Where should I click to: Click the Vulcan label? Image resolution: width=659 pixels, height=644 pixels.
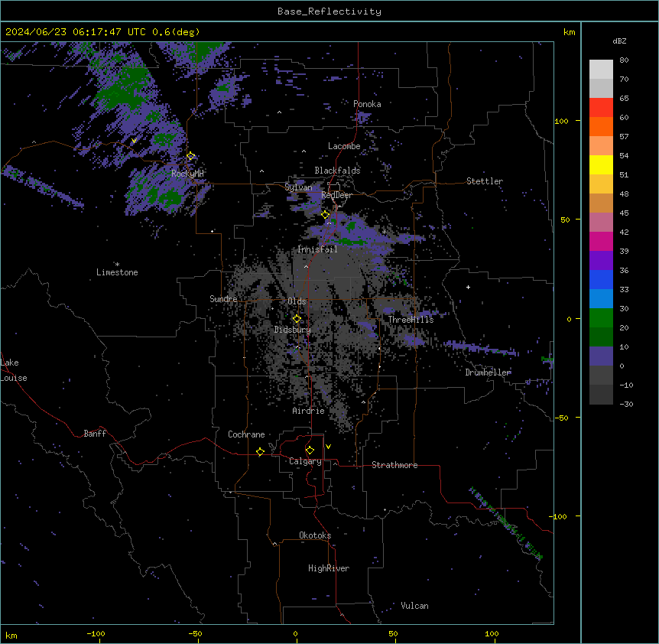414,606
